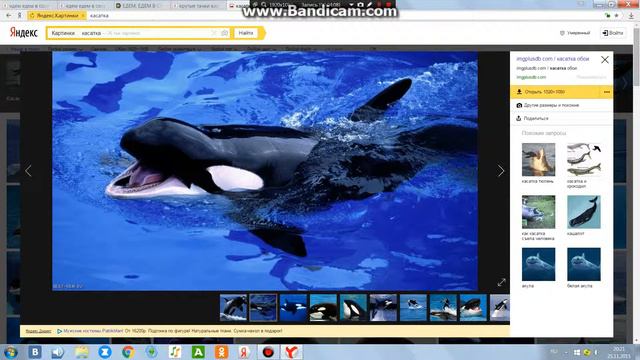This screenshot has width=640, height=360.
Task: Open the Yandex Я taskbar icon
Action: click(x=244, y=352)
